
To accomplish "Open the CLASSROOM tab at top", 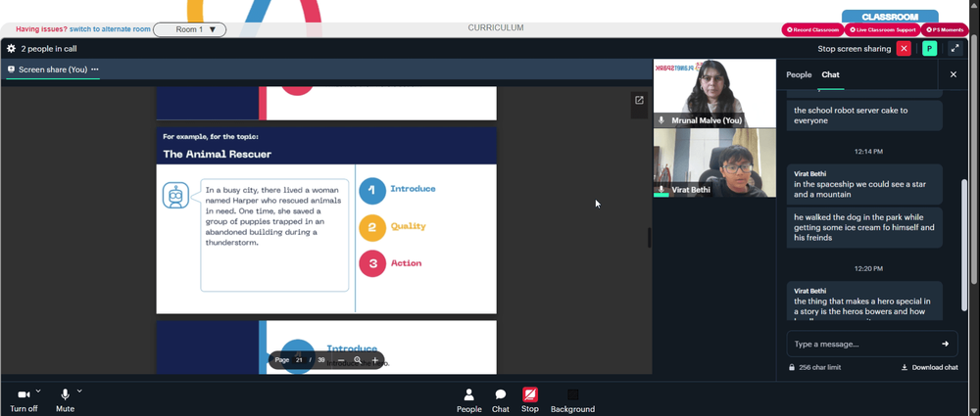I will click(x=890, y=17).
